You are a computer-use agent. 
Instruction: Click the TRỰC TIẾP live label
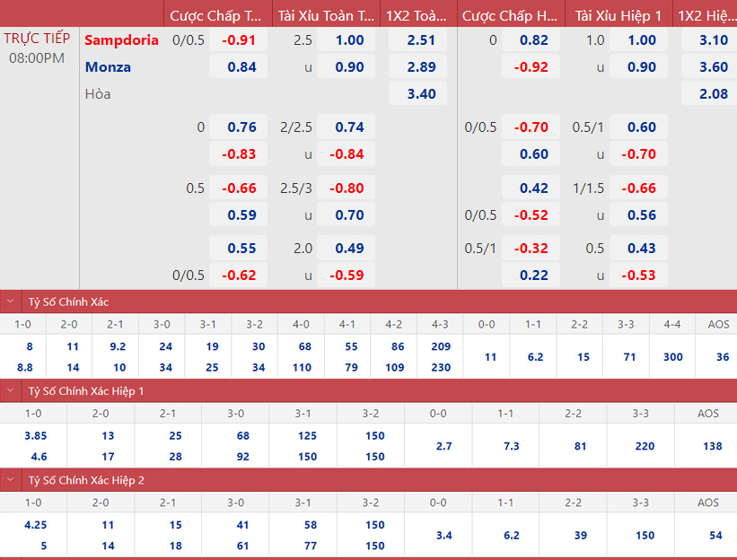[37, 39]
